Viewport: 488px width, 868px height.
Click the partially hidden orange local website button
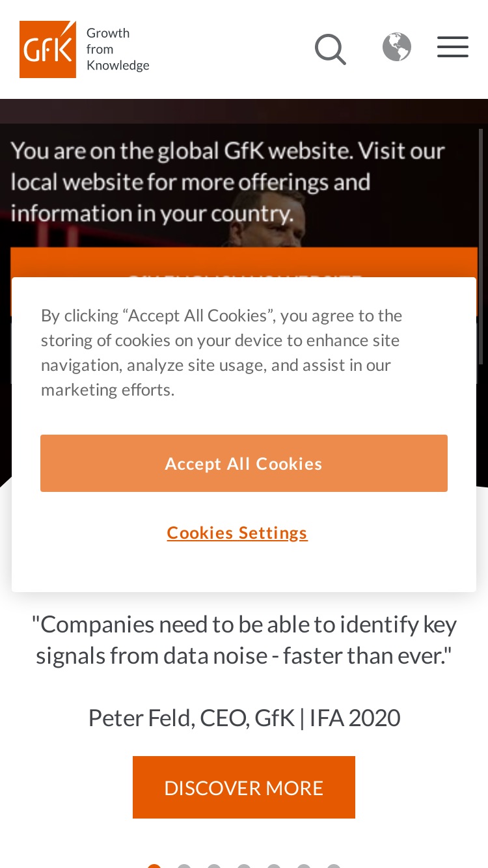click(x=244, y=263)
